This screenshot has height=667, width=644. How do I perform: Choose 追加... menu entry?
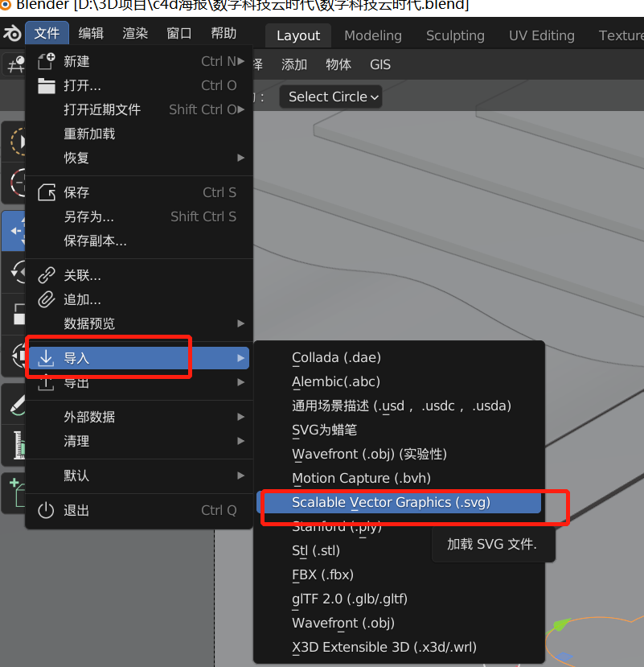point(137,300)
